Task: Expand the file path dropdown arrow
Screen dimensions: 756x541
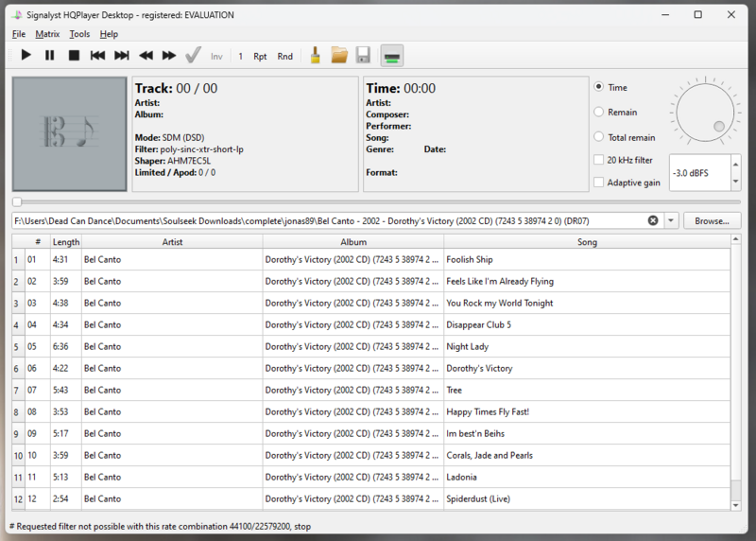Action: 672,220
